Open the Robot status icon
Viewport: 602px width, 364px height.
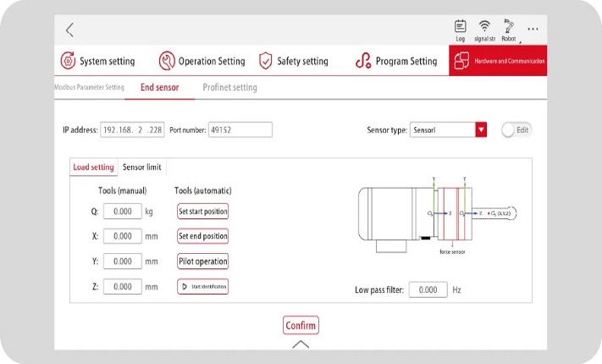click(509, 26)
